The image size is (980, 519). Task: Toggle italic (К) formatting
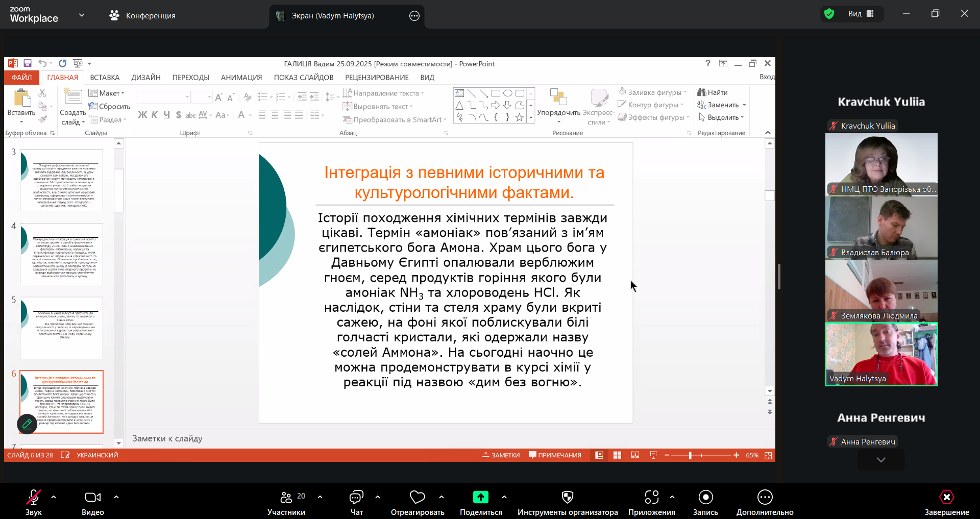pos(154,115)
